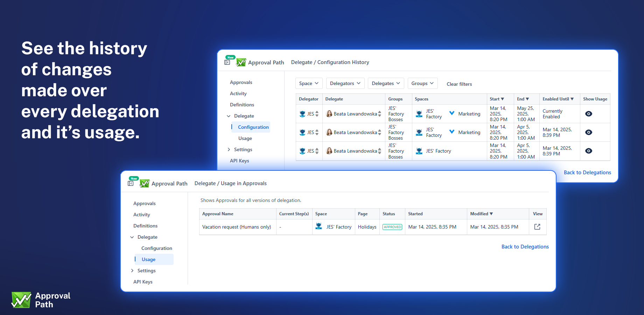Open the Delegators filter dropdown
This screenshot has height=315, width=644.
345,83
